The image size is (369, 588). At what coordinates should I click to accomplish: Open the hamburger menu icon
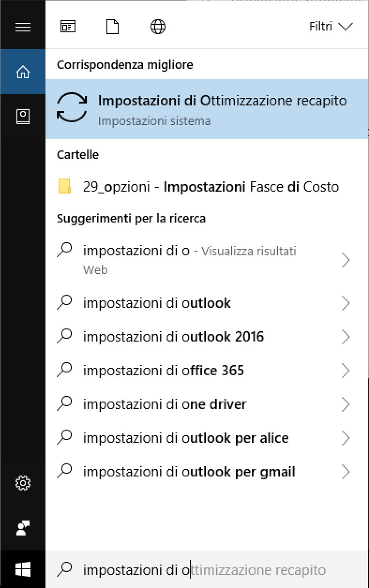click(x=23, y=27)
